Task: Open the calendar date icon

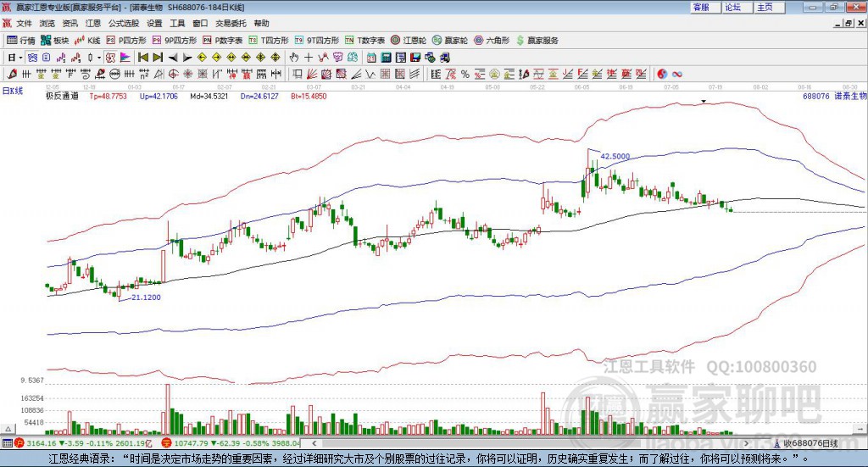Action: tap(371, 58)
